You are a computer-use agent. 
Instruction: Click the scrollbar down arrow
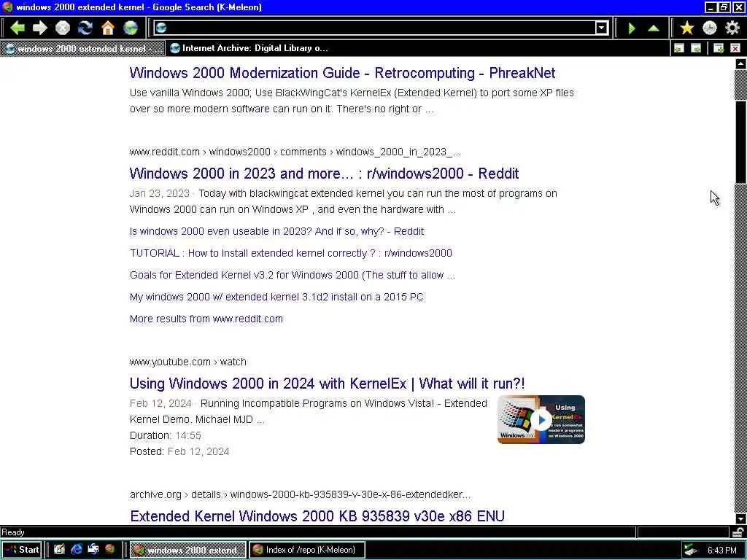pos(740,518)
